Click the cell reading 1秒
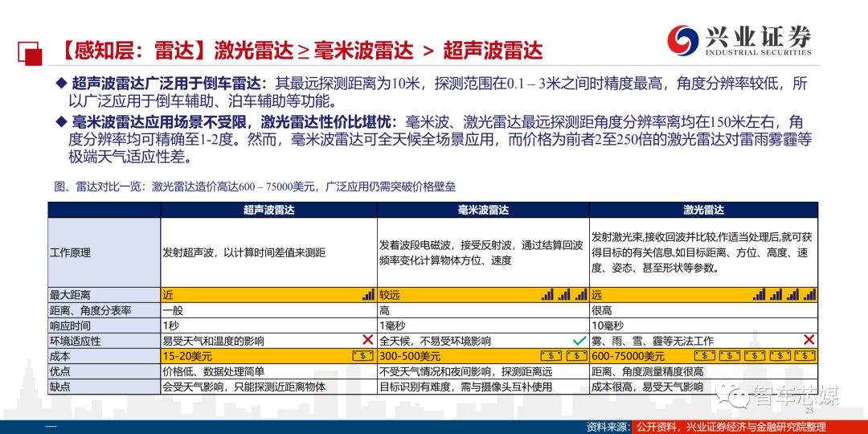The image size is (868, 434). coord(268,325)
